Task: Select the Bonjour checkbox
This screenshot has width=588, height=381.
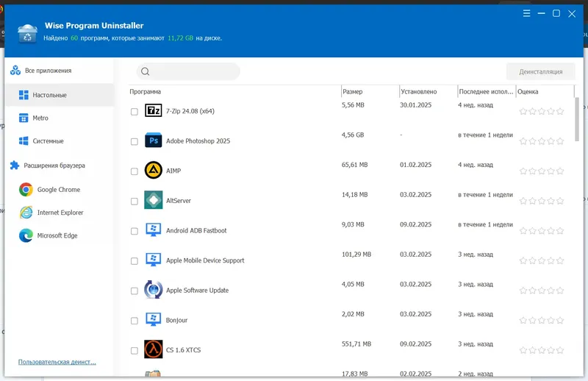Action: (x=135, y=321)
